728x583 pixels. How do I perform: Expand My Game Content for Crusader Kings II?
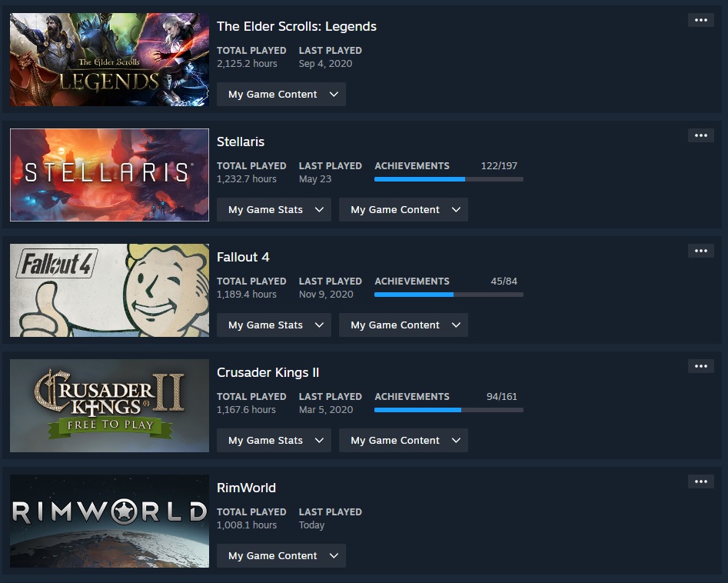coord(404,441)
